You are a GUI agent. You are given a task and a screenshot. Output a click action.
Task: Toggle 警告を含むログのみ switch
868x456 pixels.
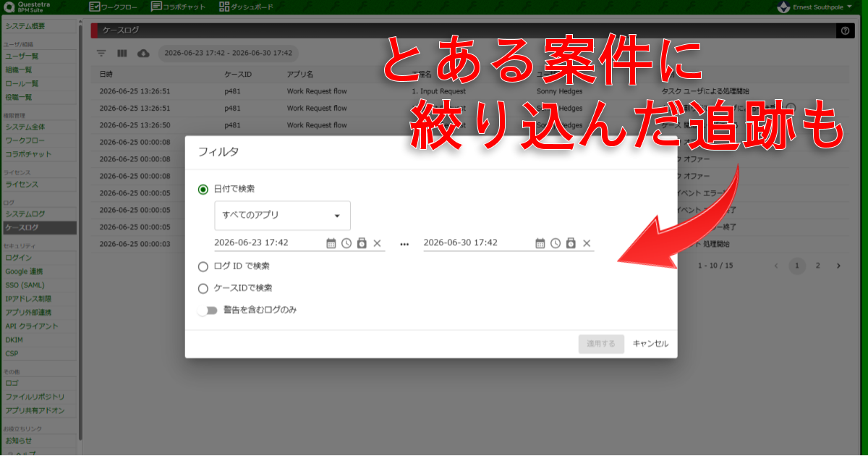[208, 310]
